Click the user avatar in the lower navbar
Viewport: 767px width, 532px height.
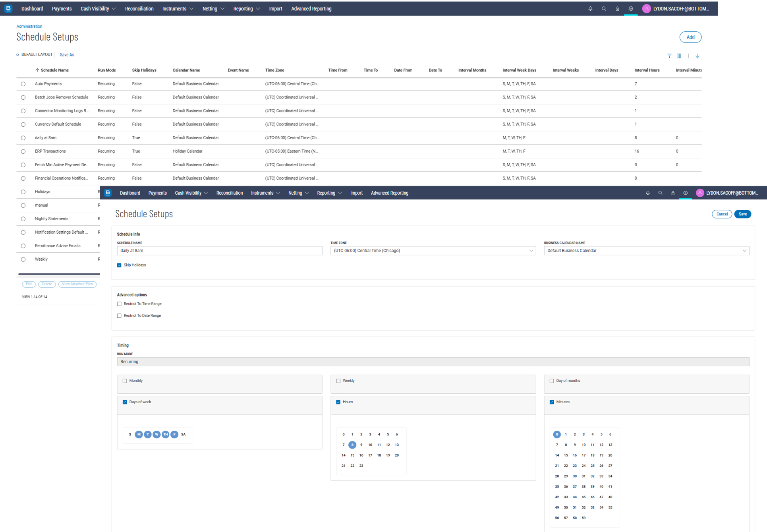700,193
